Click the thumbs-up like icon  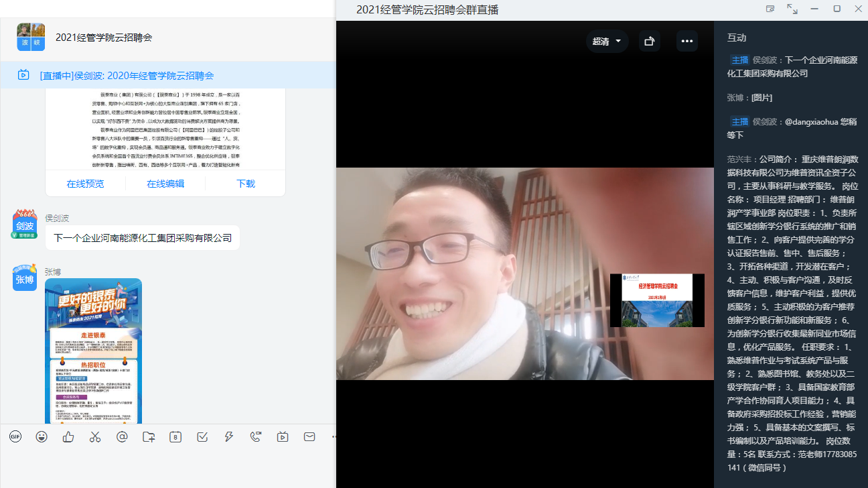68,437
